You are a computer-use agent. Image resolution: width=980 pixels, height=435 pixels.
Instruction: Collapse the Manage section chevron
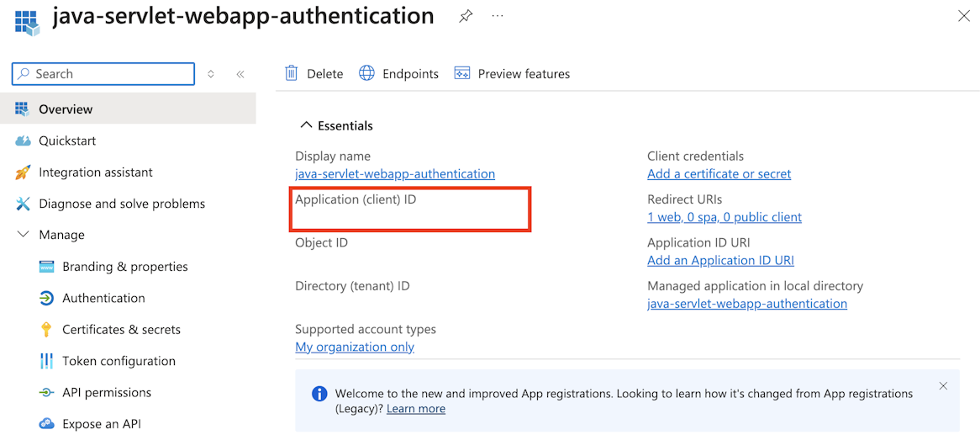pyautogui.click(x=24, y=235)
